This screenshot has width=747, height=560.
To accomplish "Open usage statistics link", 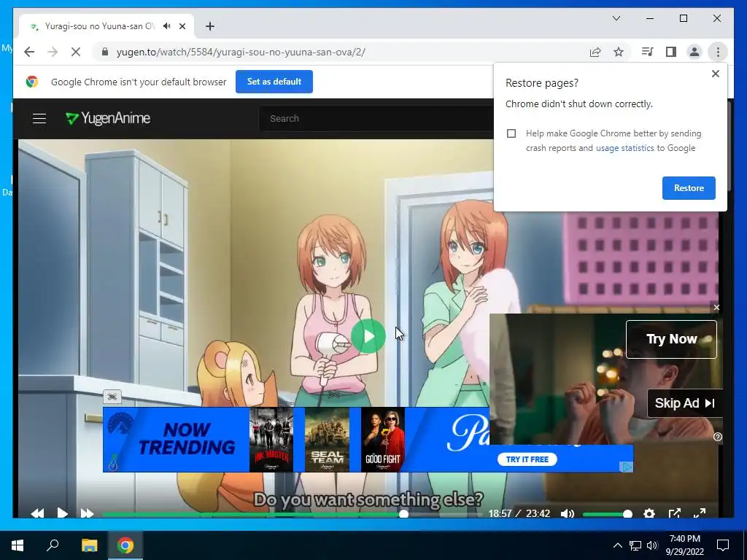I will coord(624,148).
